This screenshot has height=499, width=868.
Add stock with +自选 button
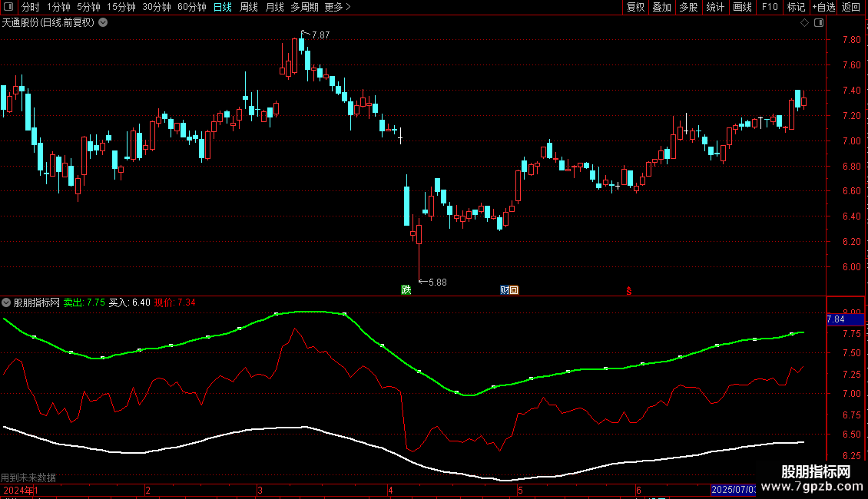(x=823, y=7)
